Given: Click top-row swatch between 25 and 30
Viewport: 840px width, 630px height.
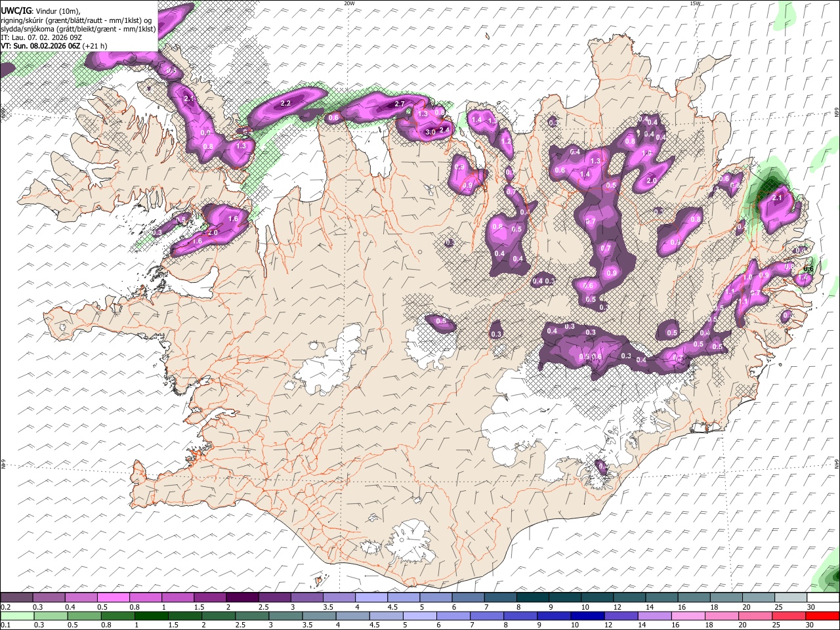Looking at the screenshot, I should [x=791, y=598].
